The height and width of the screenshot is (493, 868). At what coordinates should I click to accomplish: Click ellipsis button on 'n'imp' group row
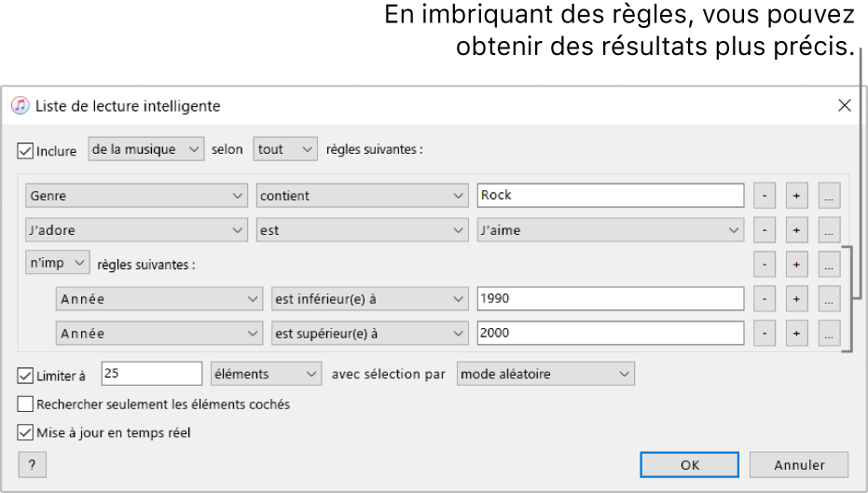[829, 265]
